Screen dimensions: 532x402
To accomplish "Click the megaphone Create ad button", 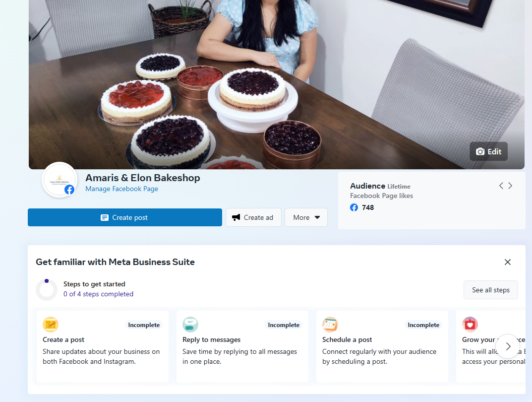I will [253, 217].
